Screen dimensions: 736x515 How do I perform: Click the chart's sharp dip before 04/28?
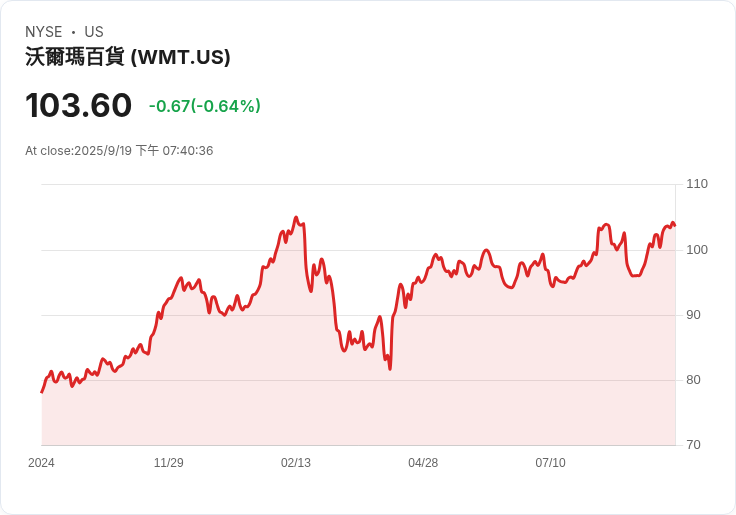click(x=390, y=369)
